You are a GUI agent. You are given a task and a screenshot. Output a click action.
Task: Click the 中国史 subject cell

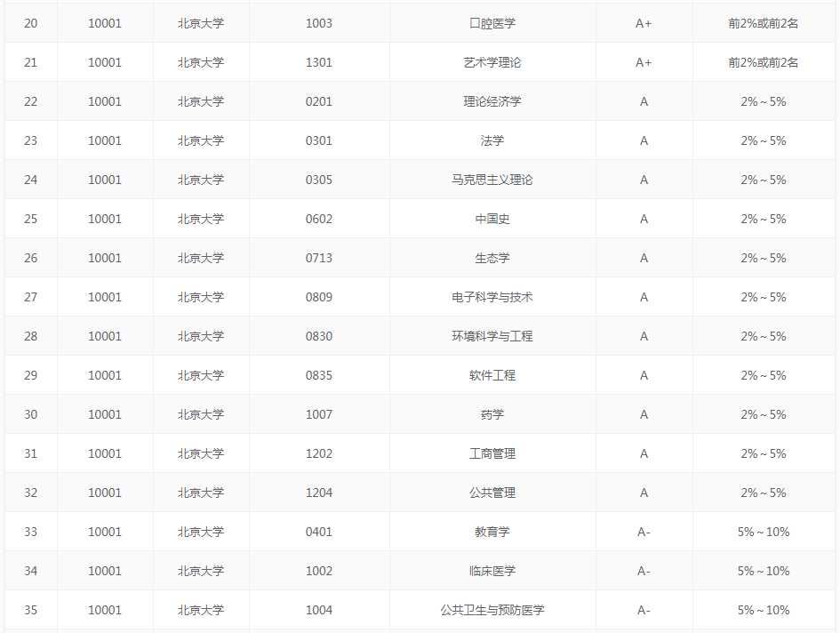492,219
